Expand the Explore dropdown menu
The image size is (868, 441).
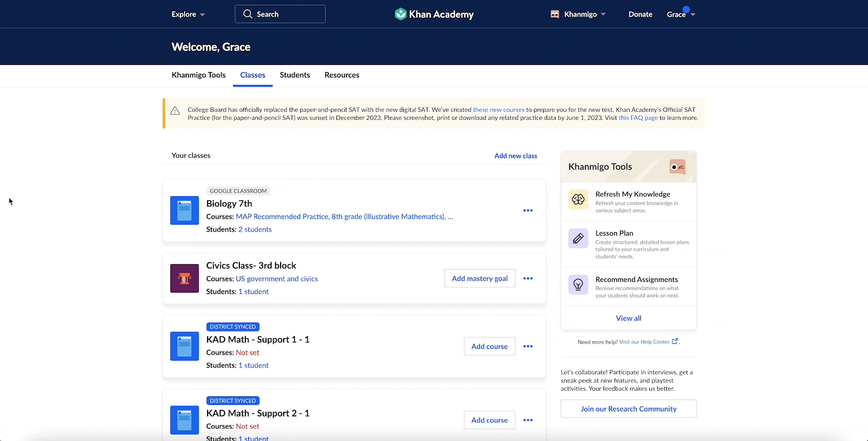pyautogui.click(x=188, y=14)
